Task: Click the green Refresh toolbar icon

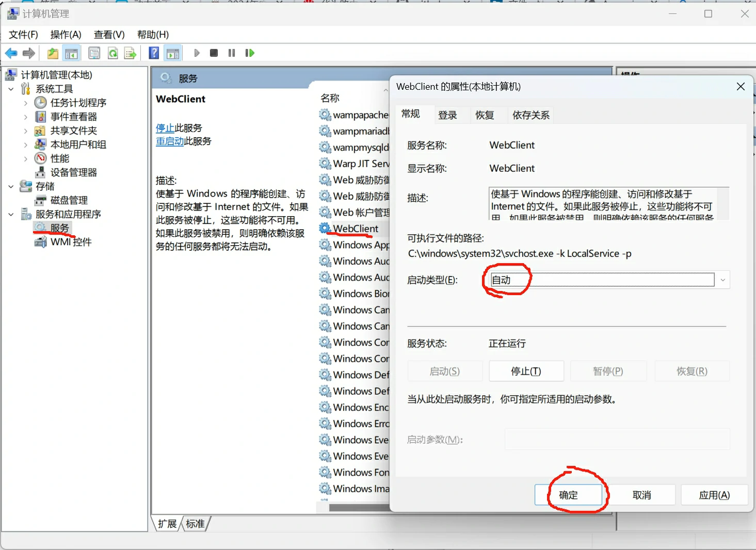Action: tap(112, 53)
